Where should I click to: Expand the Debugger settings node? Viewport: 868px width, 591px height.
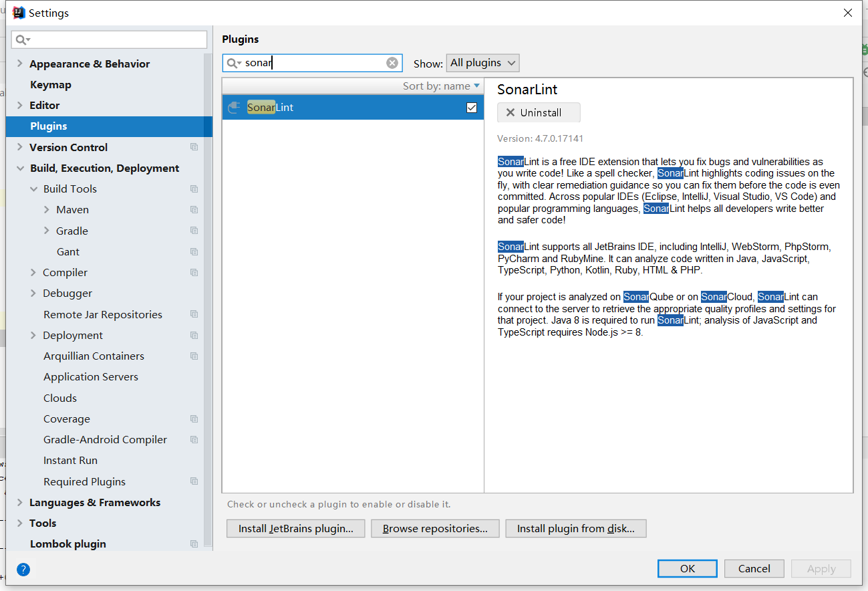tap(33, 293)
